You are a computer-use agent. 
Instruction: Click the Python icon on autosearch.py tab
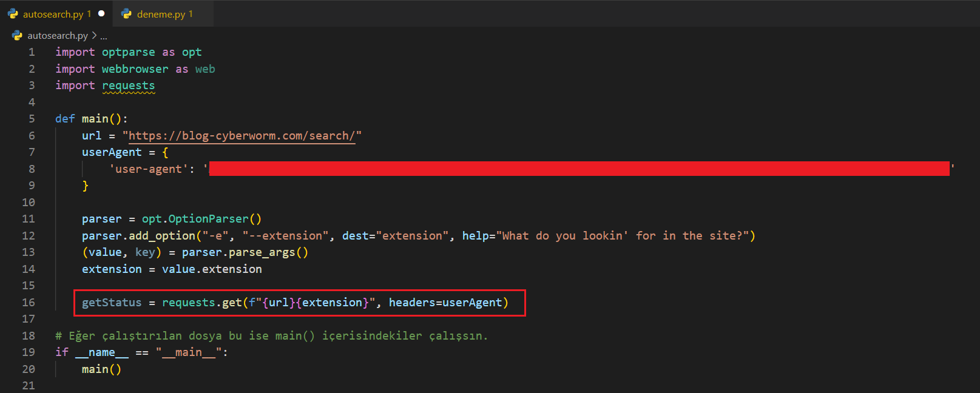[x=13, y=14]
